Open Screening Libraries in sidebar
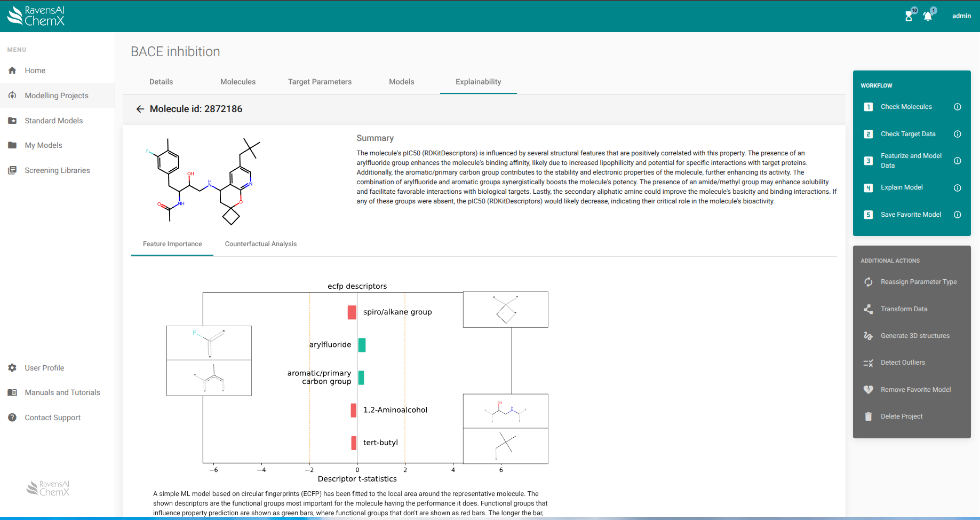 click(x=57, y=170)
